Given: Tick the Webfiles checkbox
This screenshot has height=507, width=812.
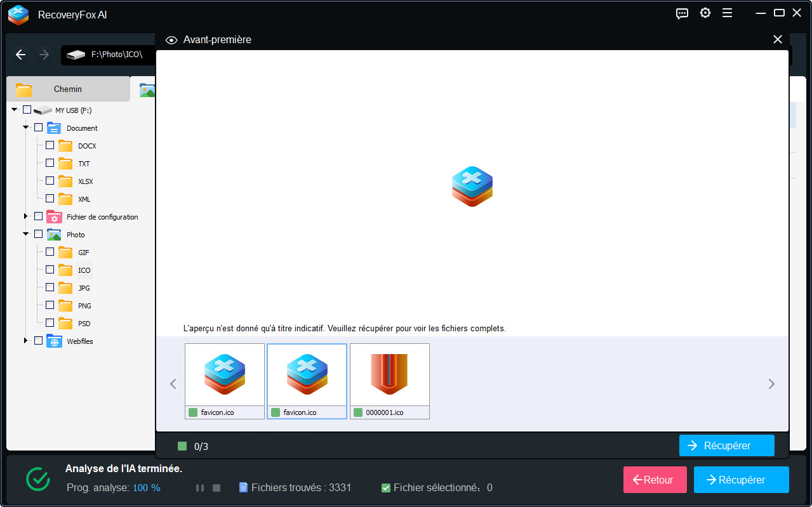Looking at the screenshot, I should point(38,341).
